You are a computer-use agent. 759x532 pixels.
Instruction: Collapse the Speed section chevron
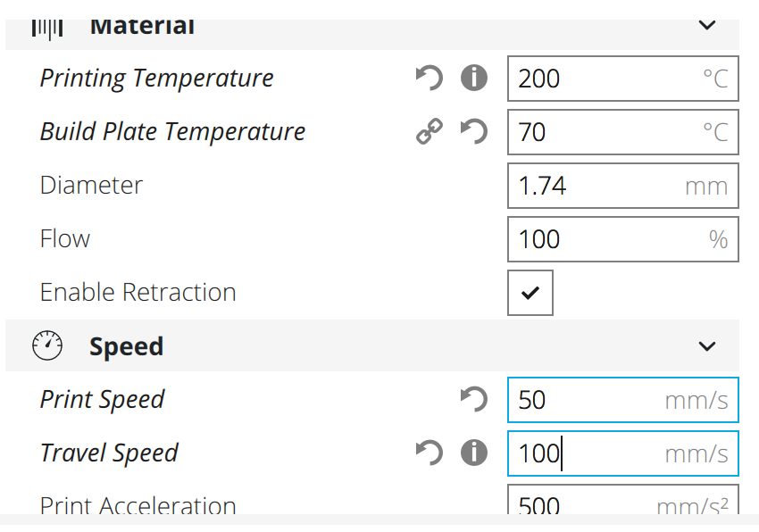[x=707, y=346]
